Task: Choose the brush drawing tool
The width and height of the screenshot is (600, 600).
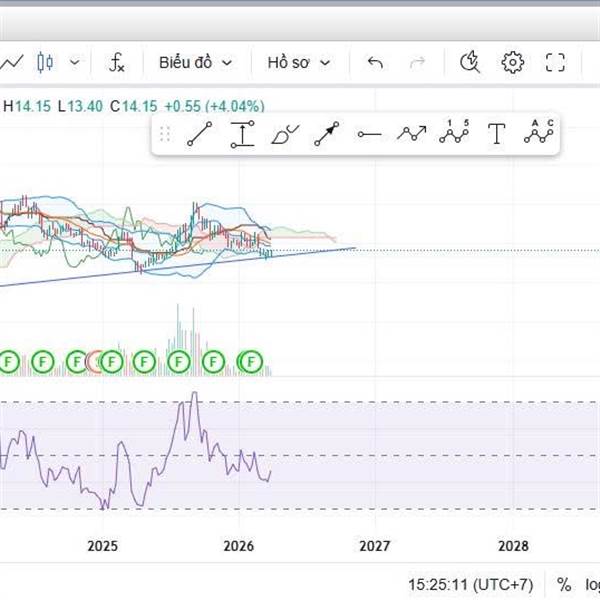Action: tap(285, 134)
